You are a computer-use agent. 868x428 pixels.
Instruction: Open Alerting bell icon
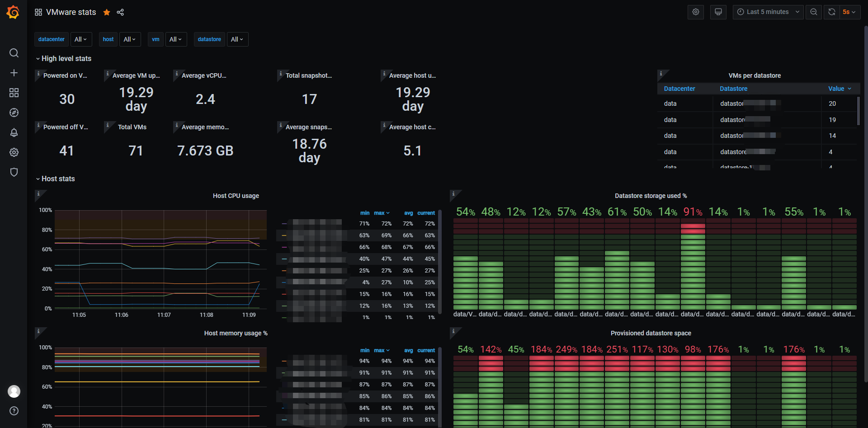click(x=14, y=132)
